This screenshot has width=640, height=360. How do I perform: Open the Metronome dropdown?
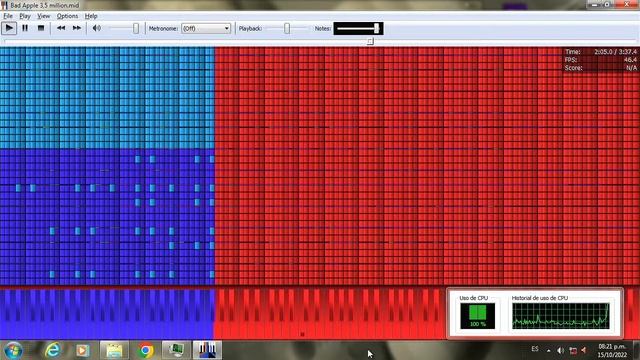(206, 29)
